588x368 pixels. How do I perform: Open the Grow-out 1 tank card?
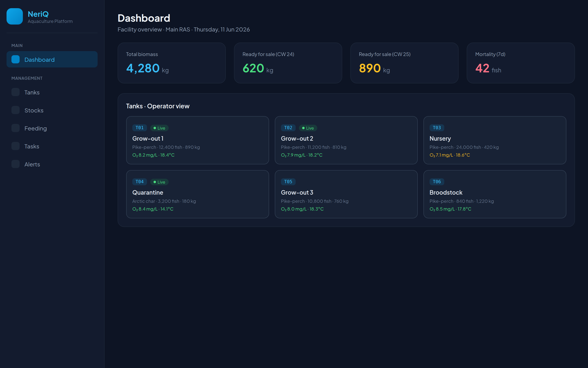198,140
